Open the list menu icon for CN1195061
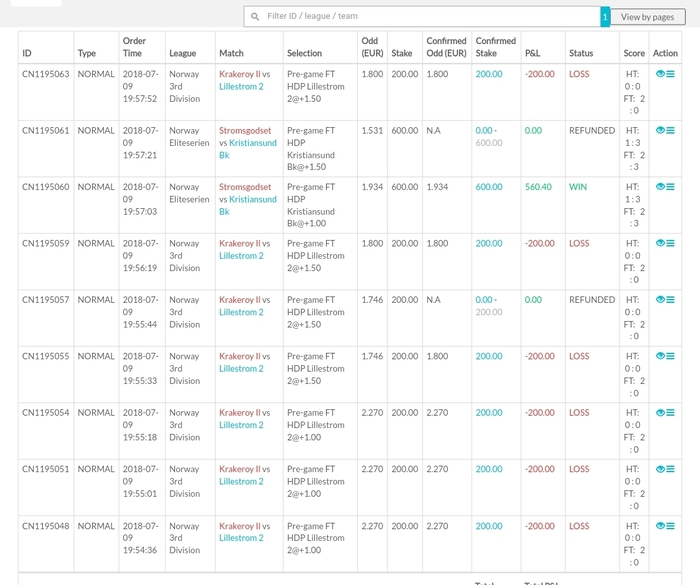Screen dimensions: 700x585 pyautogui.click(x=670, y=130)
